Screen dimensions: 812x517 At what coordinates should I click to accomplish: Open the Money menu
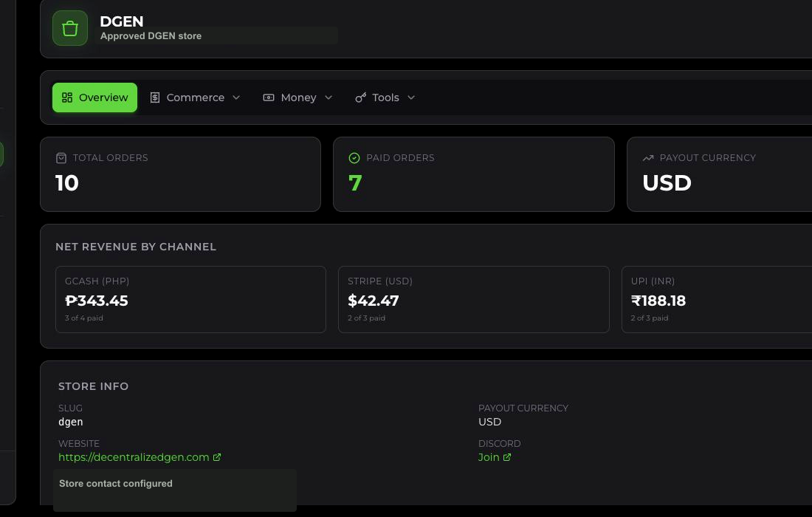[297, 97]
